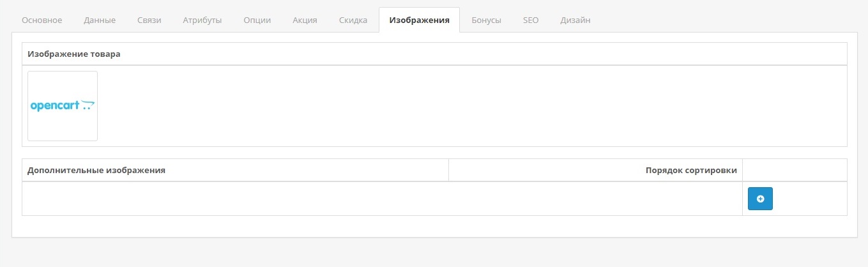The image size is (868, 267).
Task: Click empty header cell above add button
Action: [x=795, y=171]
